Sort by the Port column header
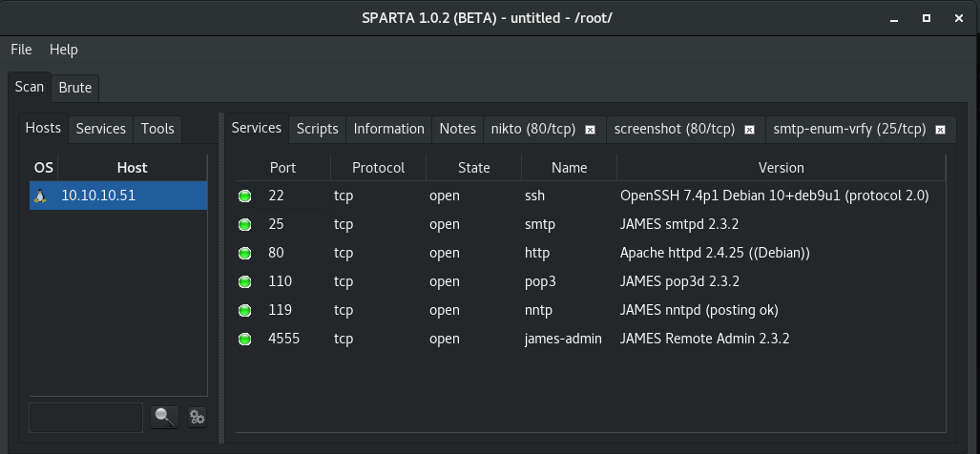The height and width of the screenshot is (454, 980). point(282,168)
